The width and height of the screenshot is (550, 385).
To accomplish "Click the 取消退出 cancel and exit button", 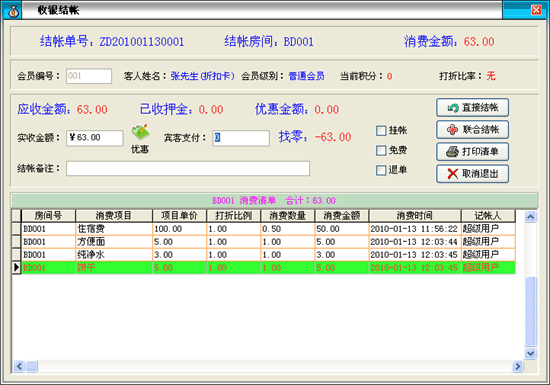I will tap(472, 174).
